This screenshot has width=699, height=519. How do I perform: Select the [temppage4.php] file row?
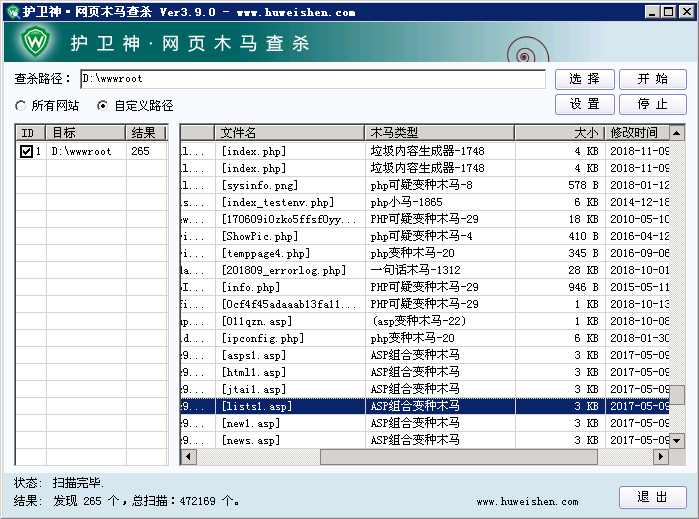click(425, 253)
